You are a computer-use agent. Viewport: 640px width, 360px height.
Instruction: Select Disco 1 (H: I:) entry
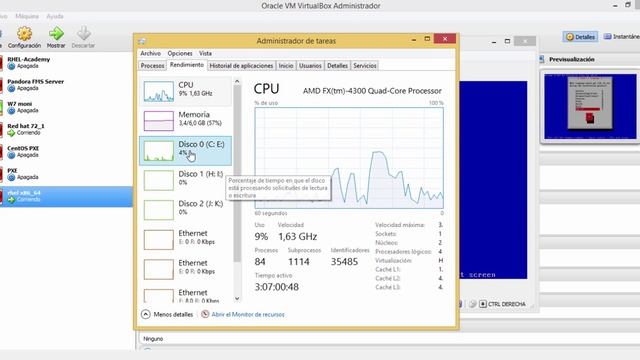pyautogui.click(x=185, y=180)
